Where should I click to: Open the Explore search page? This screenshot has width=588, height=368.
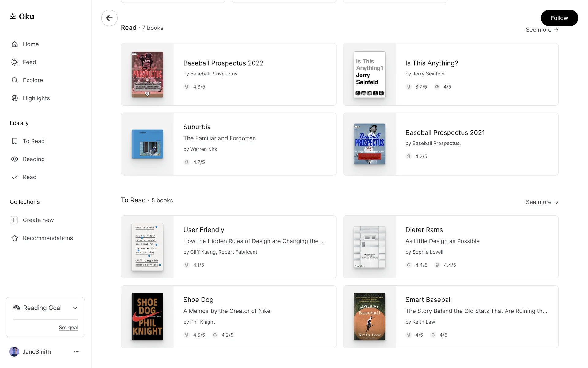[x=32, y=80]
